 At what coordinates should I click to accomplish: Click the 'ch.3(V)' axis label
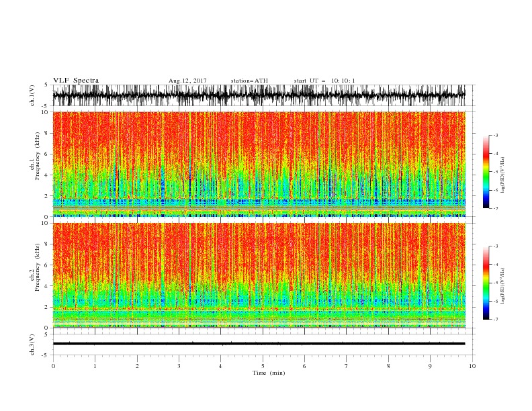pyautogui.click(x=32, y=345)
